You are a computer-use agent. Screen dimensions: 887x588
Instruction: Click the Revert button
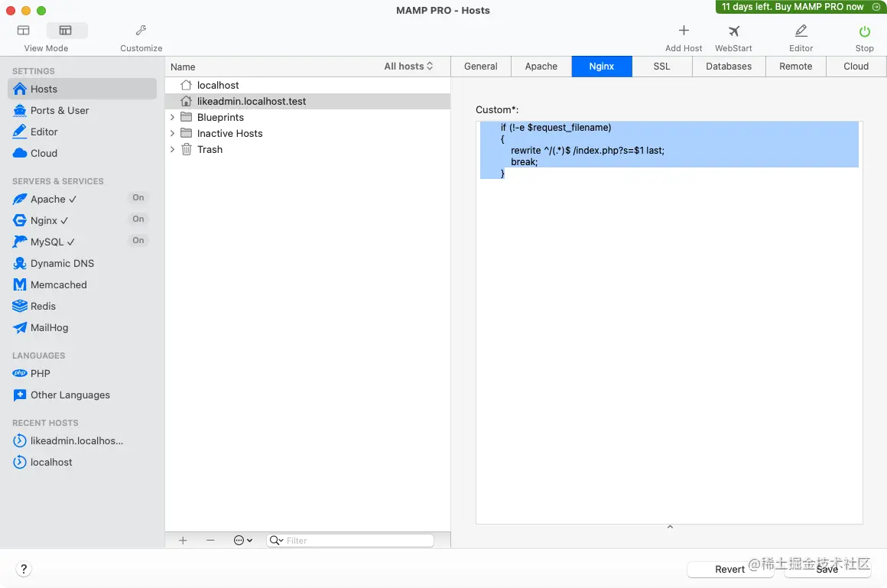point(729,570)
